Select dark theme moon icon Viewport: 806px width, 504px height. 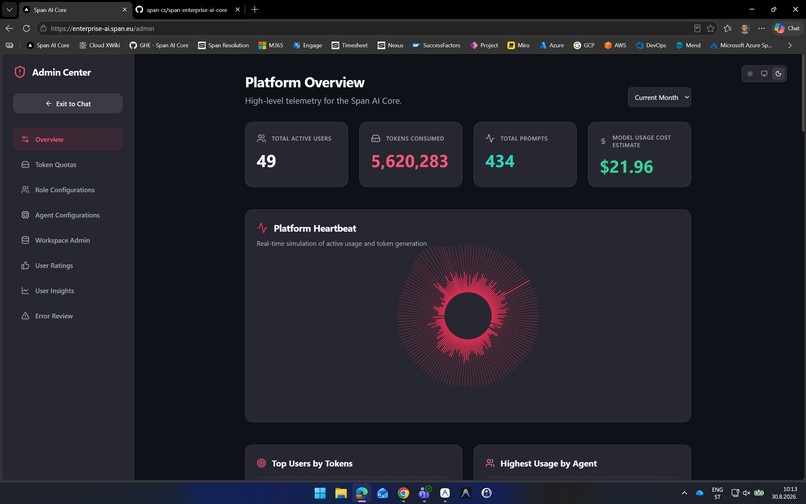tap(778, 74)
